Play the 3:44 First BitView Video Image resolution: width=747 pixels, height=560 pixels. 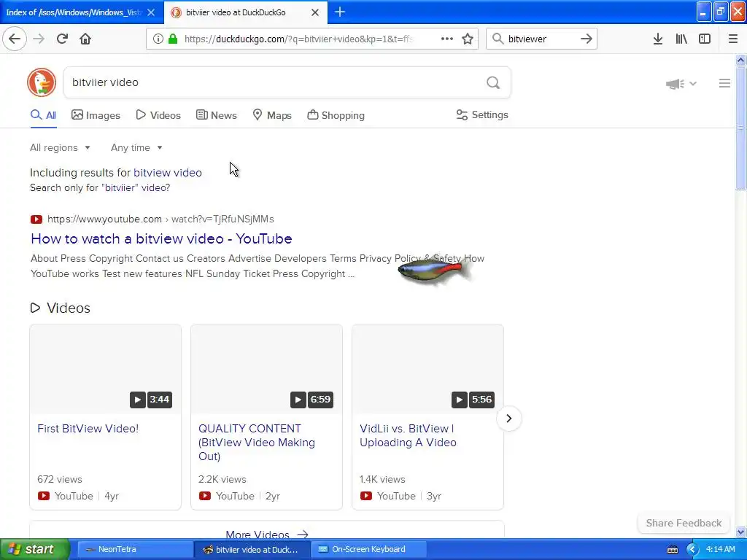(x=105, y=369)
